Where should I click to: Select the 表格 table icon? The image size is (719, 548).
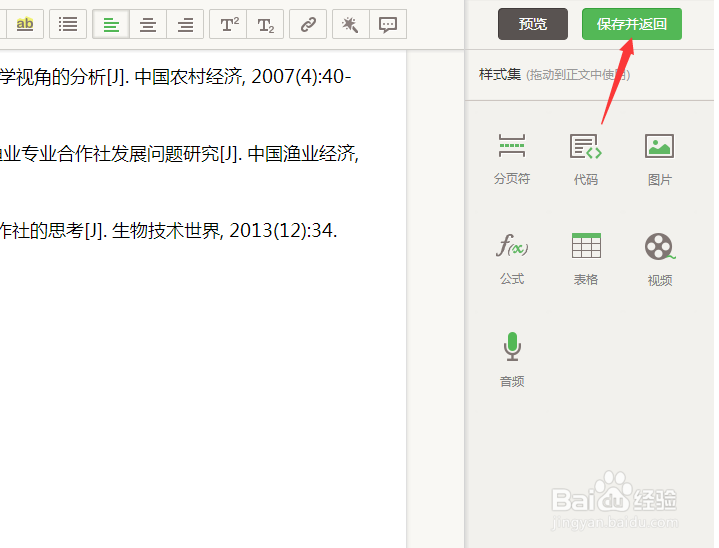click(586, 245)
